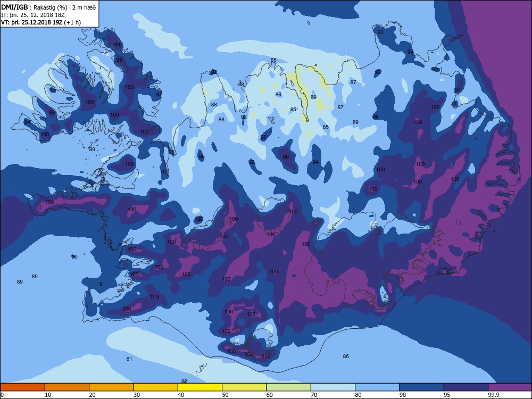Click the map humidity value '81'

129,359
